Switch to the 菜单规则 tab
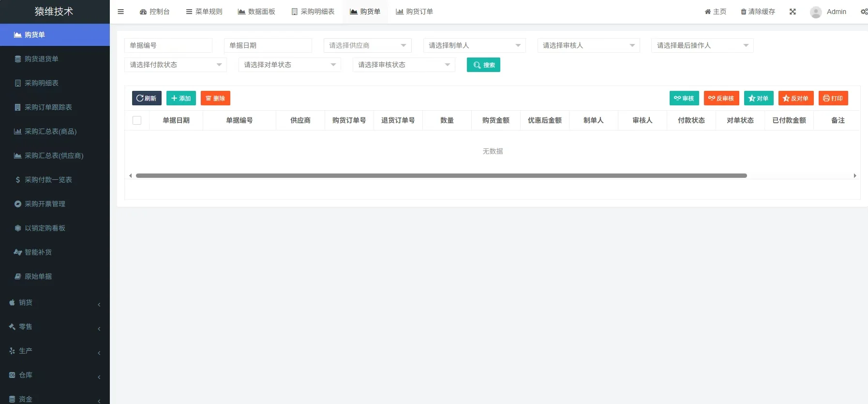The height and width of the screenshot is (404, 868). 204,12
